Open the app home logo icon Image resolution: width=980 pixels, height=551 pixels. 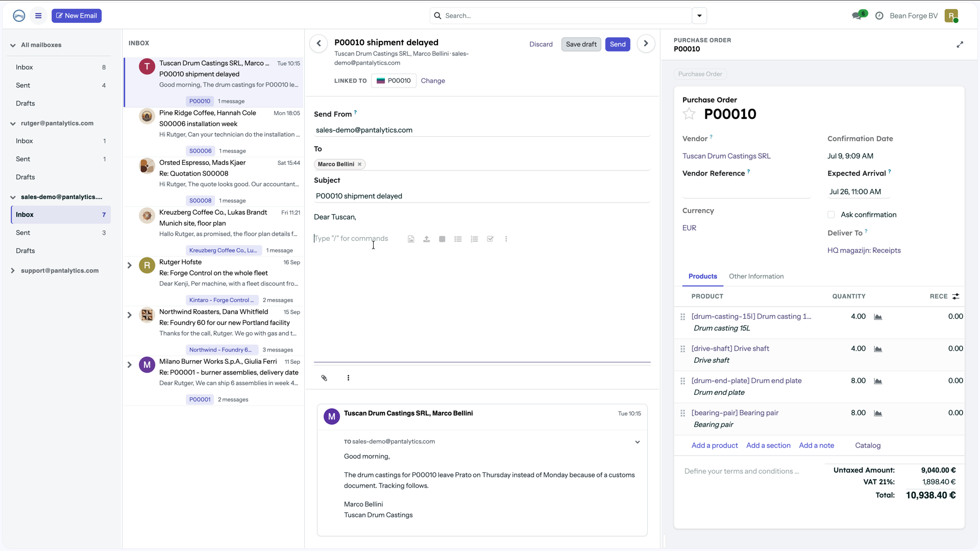tap(19, 16)
